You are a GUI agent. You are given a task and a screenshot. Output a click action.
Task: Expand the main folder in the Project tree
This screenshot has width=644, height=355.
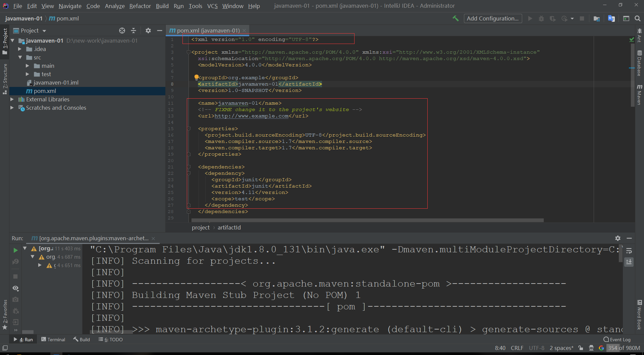pos(28,66)
